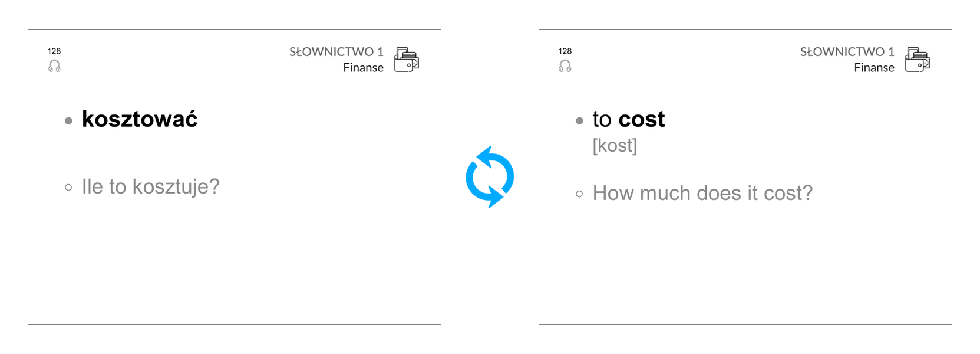
Task: Click SŁOWNICTWO 1 heading on left card
Action: pos(336,52)
